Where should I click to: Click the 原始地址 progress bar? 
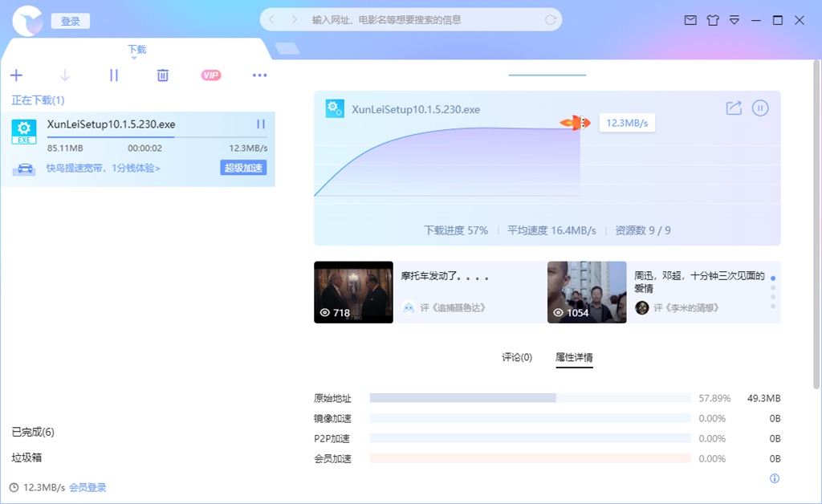click(x=530, y=398)
